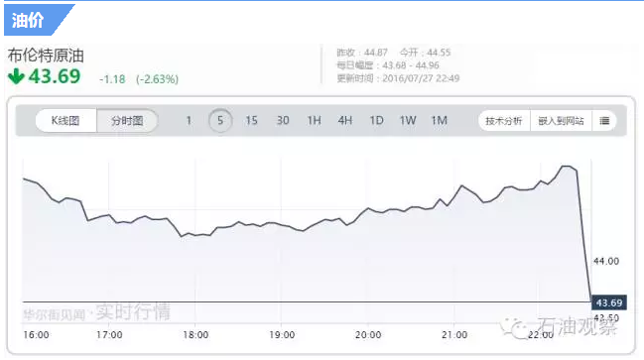
Task: Click the 20:00 time axis marker
Action: pos(368,335)
